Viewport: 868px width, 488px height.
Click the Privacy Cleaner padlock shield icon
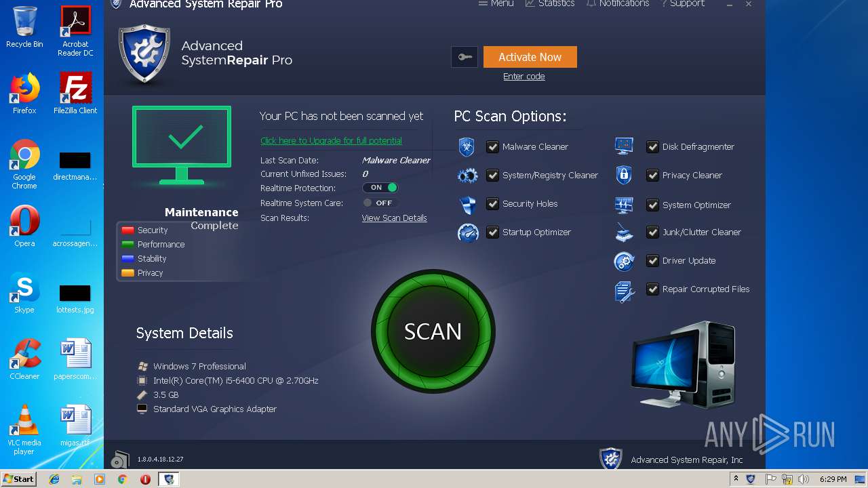[x=624, y=175]
